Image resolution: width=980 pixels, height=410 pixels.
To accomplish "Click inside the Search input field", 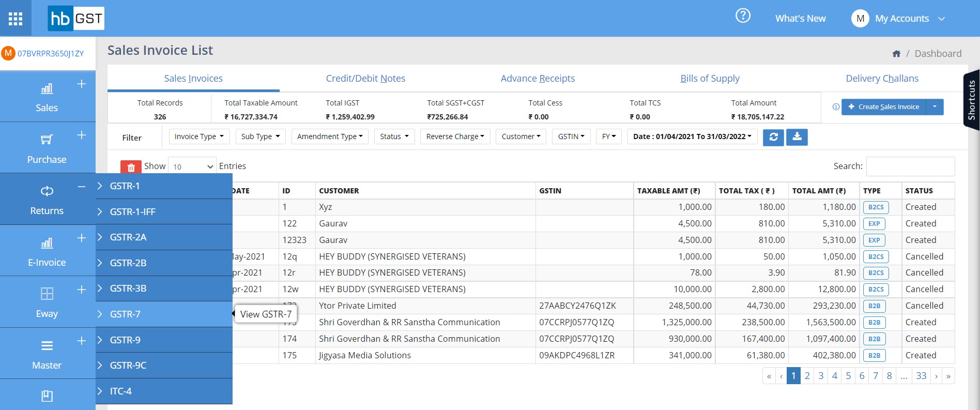I will point(910,166).
